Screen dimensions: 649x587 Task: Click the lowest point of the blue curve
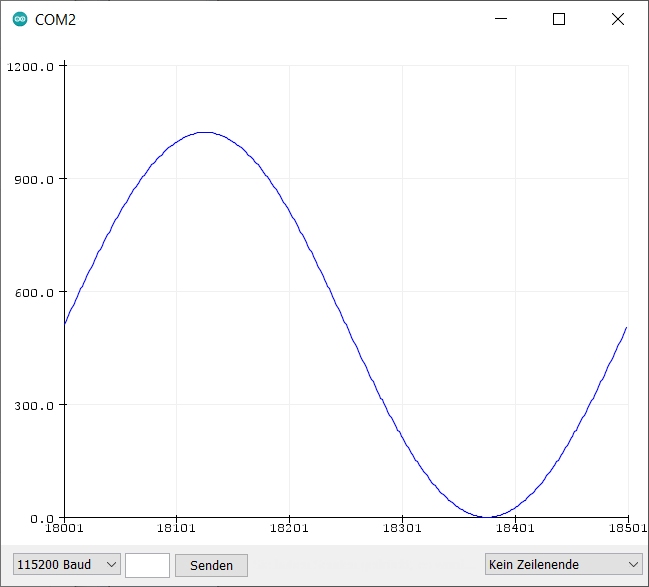tap(486, 517)
